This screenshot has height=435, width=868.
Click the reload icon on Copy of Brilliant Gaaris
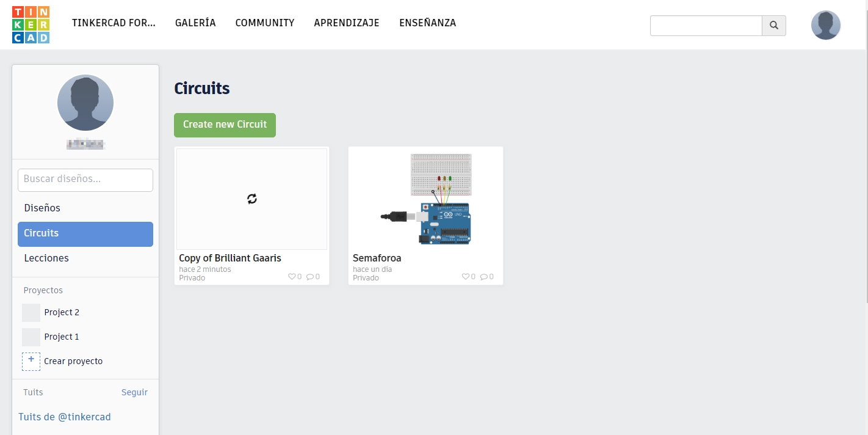click(252, 199)
